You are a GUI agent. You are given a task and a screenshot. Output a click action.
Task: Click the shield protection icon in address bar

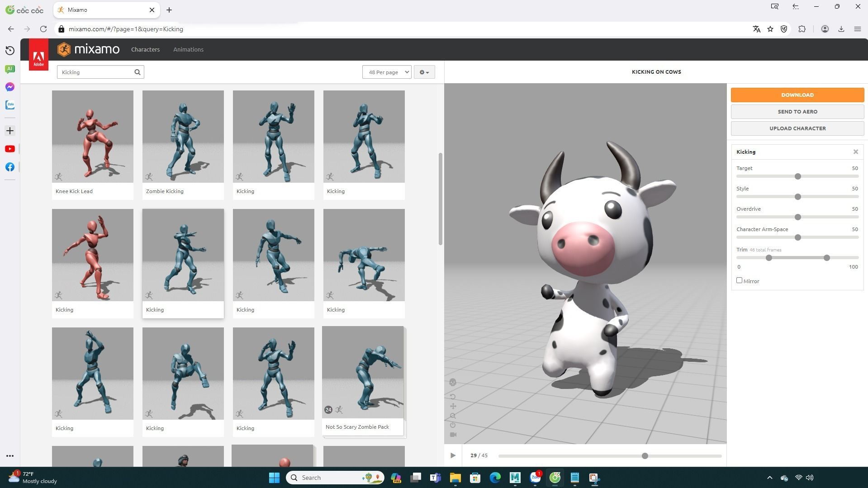tap(784, 29)
